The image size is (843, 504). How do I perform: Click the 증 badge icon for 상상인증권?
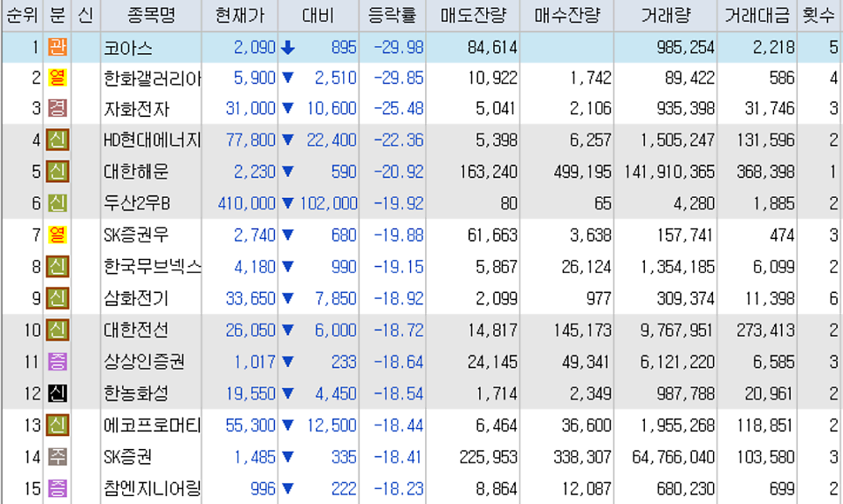click(x=58, y=362)
